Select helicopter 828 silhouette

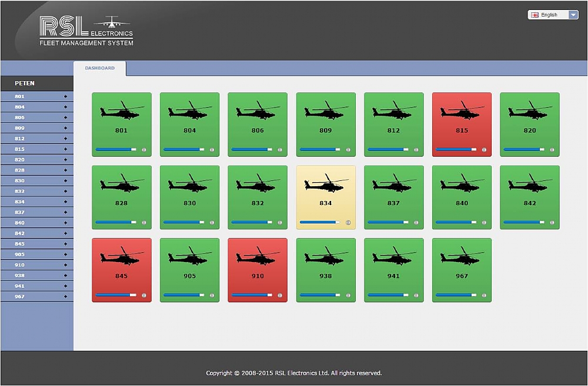click(122, 183)
